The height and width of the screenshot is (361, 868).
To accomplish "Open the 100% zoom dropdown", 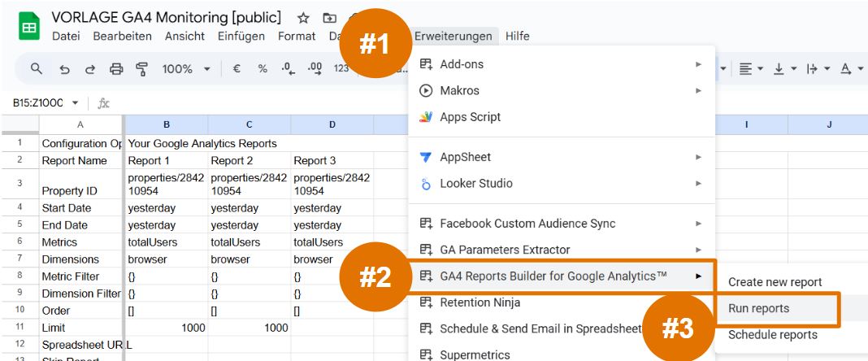I will coord(185,69).
